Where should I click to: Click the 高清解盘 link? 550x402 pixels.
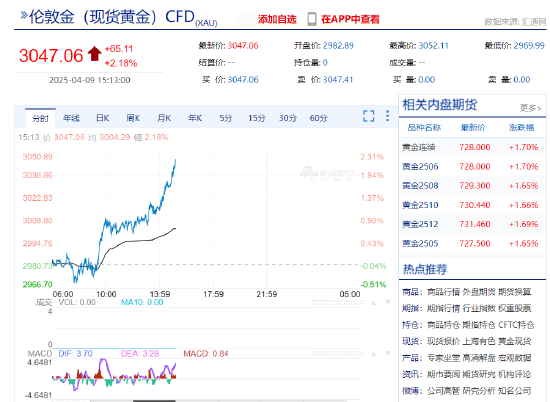[479, 358]
